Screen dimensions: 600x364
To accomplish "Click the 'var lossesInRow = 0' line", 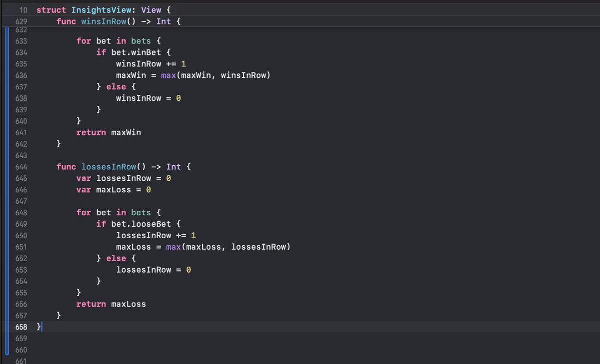I will pyautogui.click(x=123, y=178).
